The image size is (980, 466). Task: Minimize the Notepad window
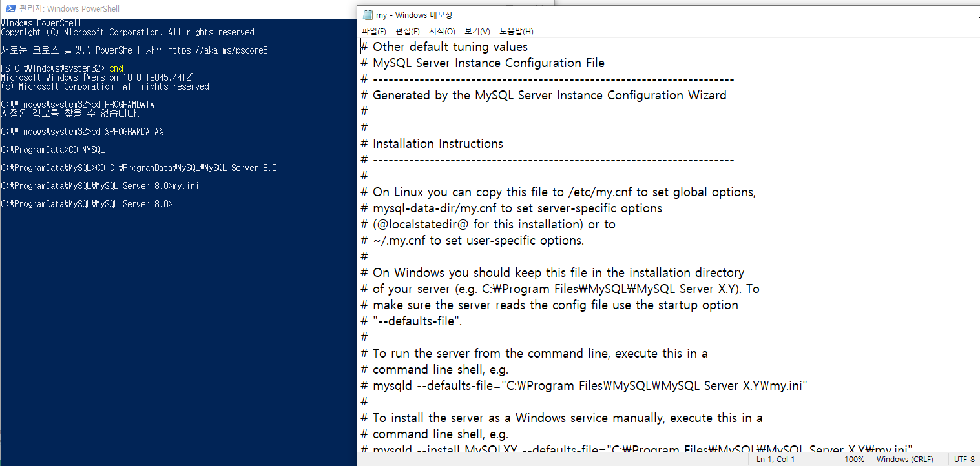click(953, 15)
